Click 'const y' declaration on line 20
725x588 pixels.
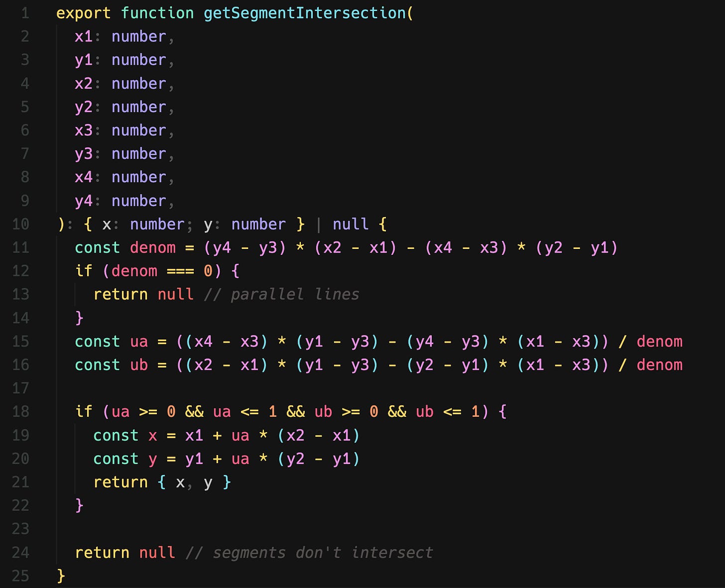pyautogui.click(x=125, y=459)
